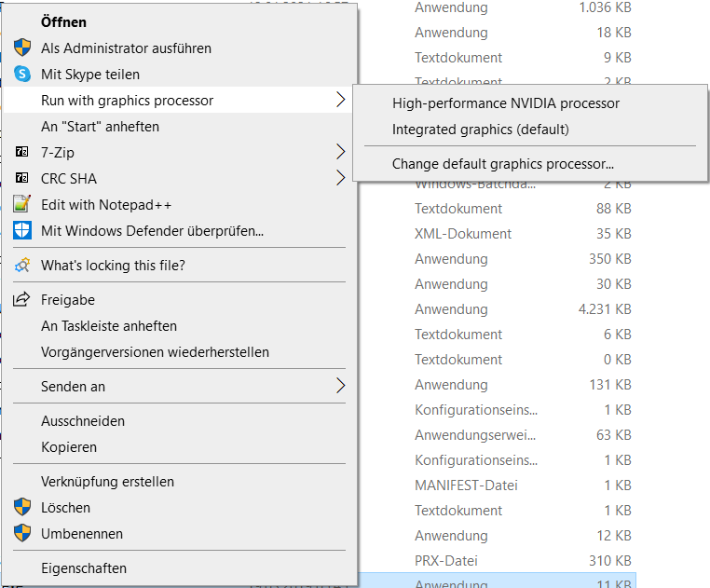710x588 pixels.
Task: Click the CRC SHA icon
Action: pyautogui.click(x=21, y=178)
